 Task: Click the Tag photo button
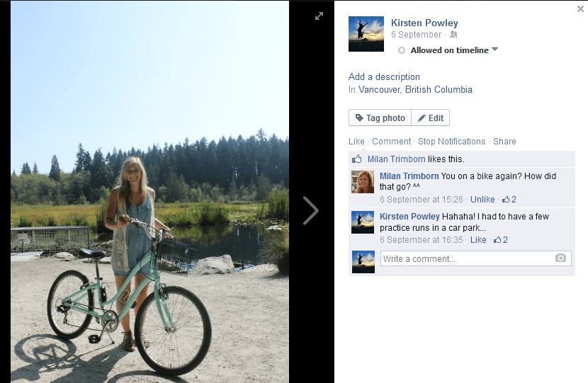(380, 118)
